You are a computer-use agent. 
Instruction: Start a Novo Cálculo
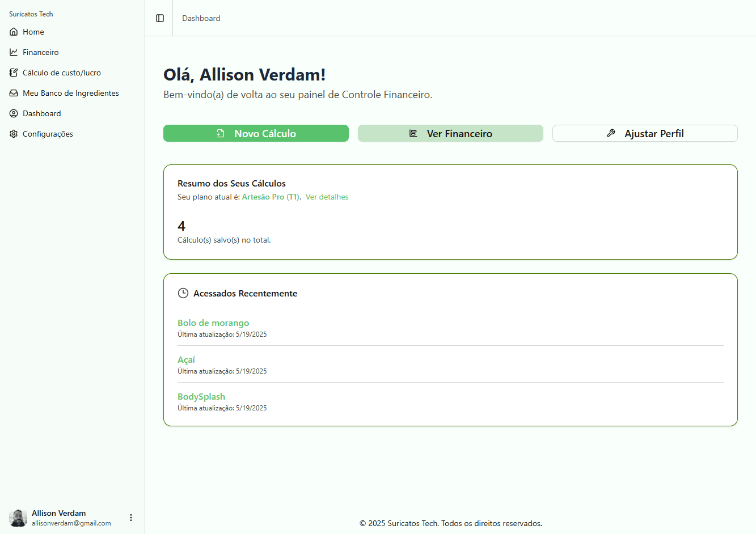[x=256, y=133]
